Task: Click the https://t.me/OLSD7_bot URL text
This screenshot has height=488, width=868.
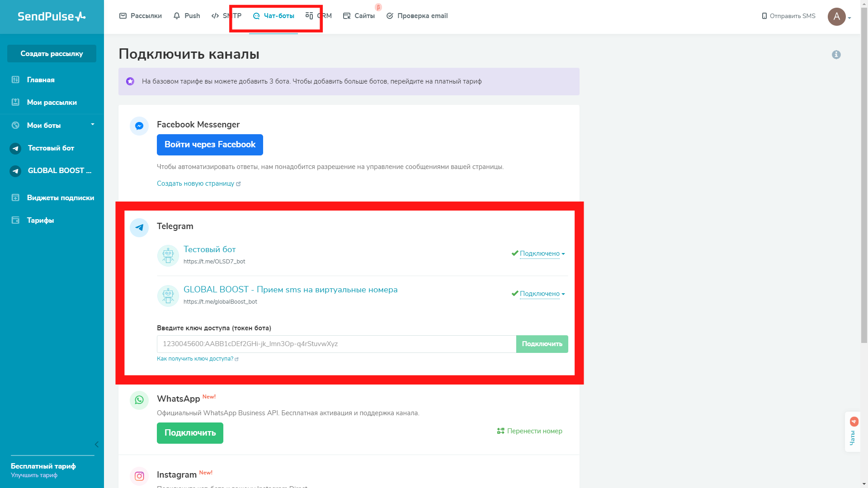Action: point(214,262)
